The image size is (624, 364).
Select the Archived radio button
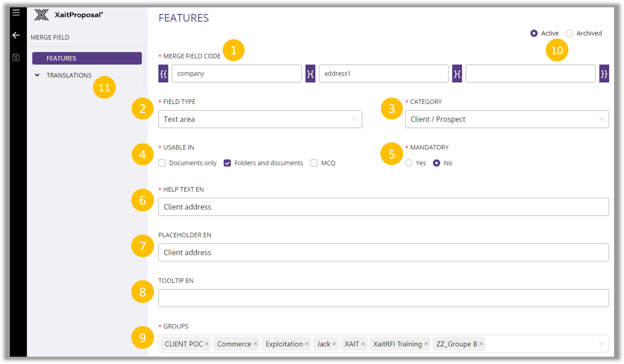[x=569, y=33]
